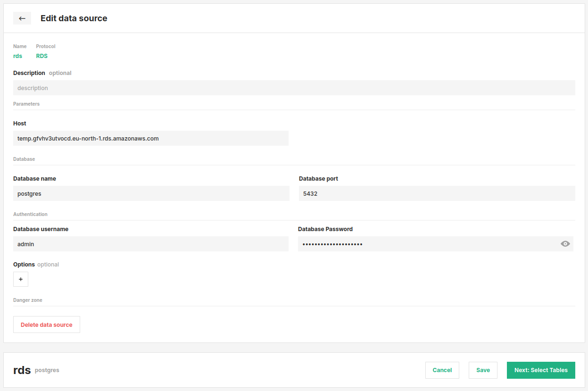588x391 pixels.
Task: Proceed to Next: Select Tables
Action: click(541, 370)
